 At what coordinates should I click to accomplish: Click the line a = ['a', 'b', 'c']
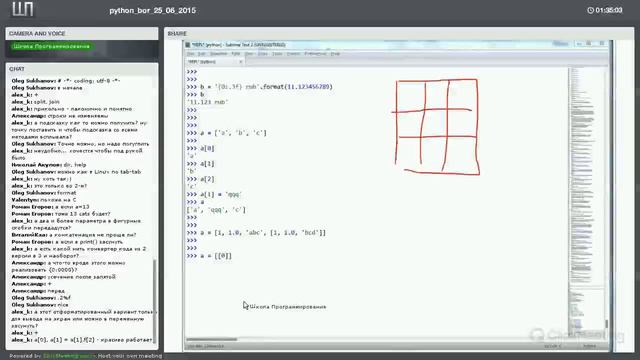coord(227,133)
